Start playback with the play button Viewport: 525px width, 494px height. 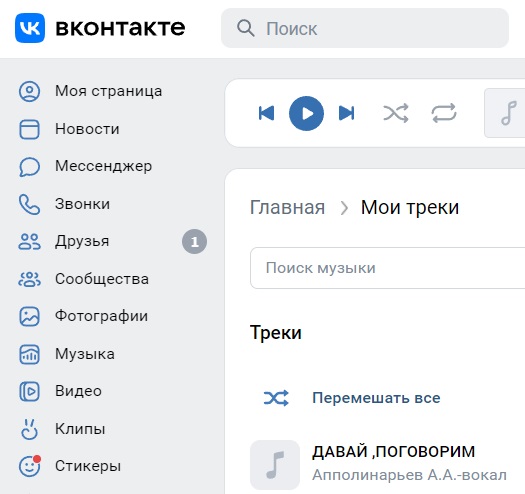click(x=306, y=113)
